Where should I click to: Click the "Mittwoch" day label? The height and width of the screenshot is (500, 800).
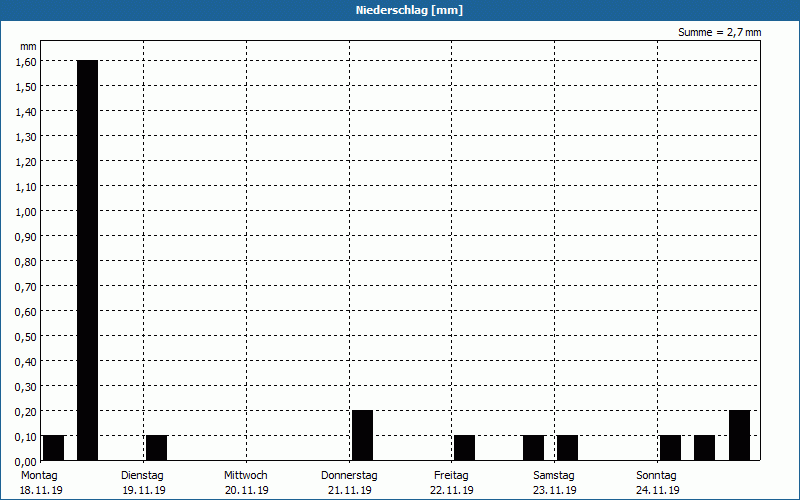[245, 476]
